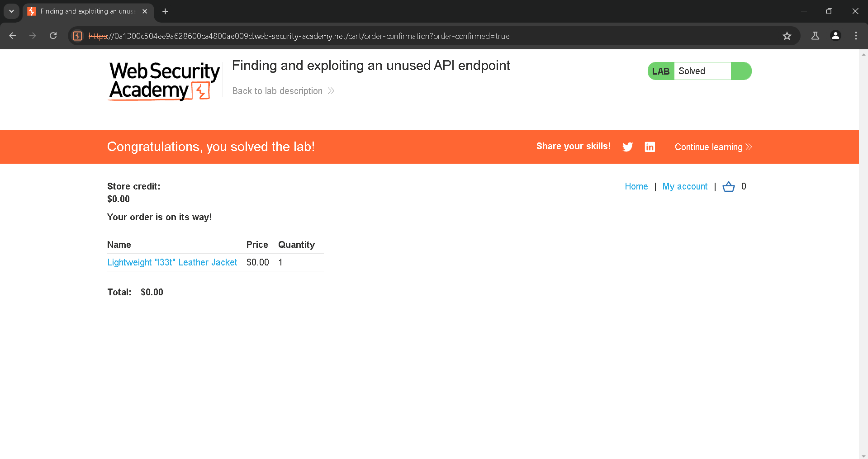
Task: Click the site info icon in address bar
Action: (x=78, y=36)
